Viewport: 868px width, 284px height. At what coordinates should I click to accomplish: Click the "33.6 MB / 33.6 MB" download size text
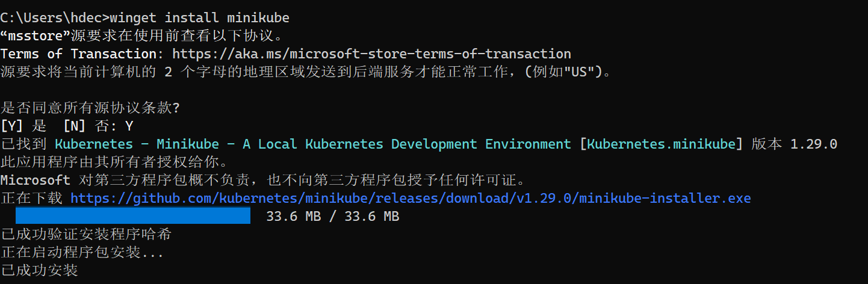tap(332, 216)
